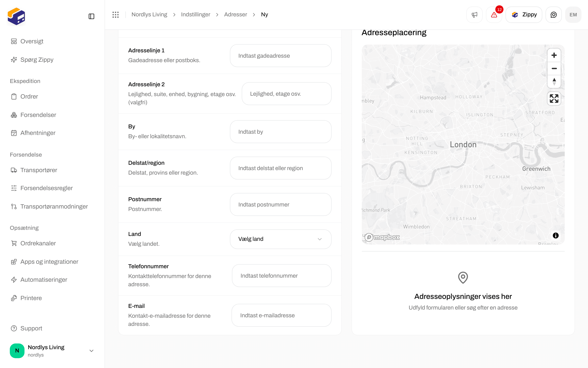The width and height of the screenshot is (588, 368).
Task: Open Forsendelsesregler in sidebar
Action: click(x=52, y=188)
